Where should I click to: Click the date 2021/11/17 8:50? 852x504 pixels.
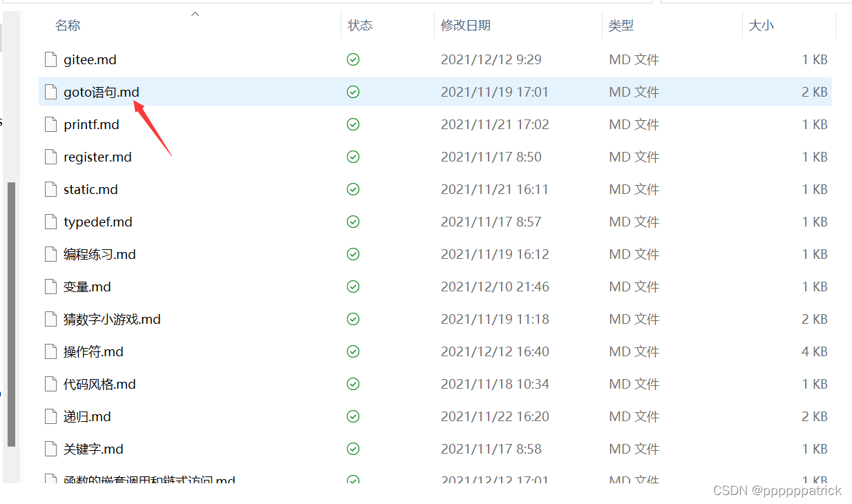[491, 157]
